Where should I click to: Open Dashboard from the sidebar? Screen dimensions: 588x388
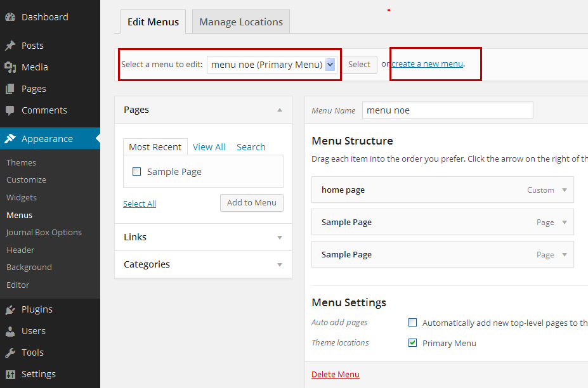tap(45, 17)
